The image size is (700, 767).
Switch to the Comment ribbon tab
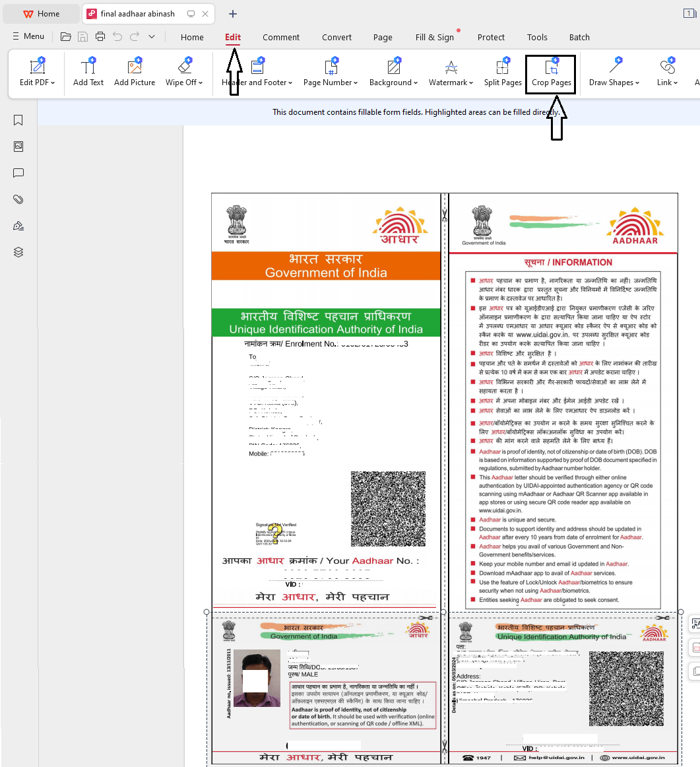[281, 37]
